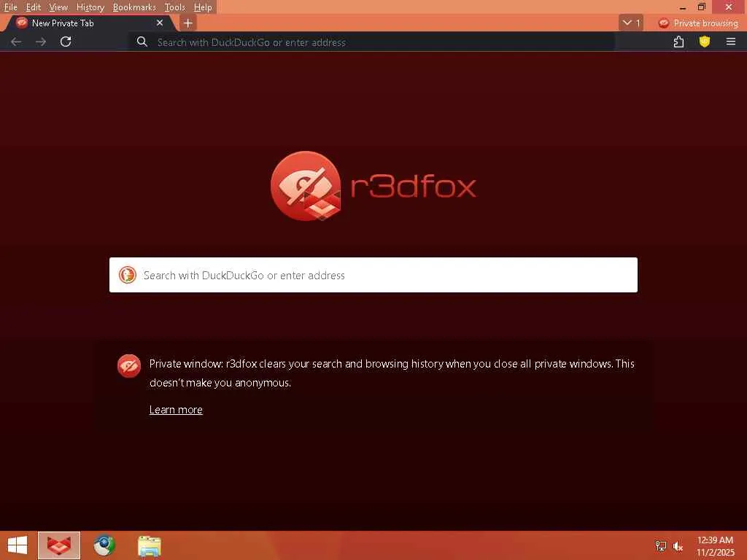Click the muted volume tray icon
Screen dimensions: 747x560
[x=678, y=545]
